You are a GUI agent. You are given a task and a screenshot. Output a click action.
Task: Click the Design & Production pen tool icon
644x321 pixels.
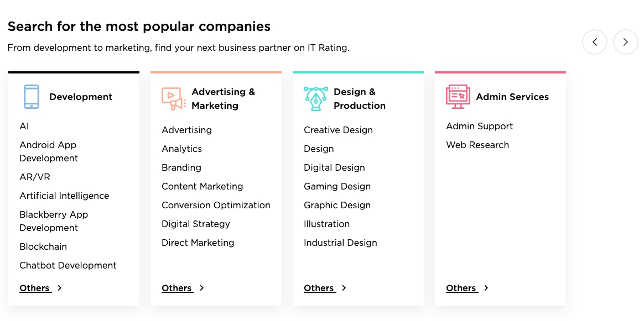click(x=315, y=98)
